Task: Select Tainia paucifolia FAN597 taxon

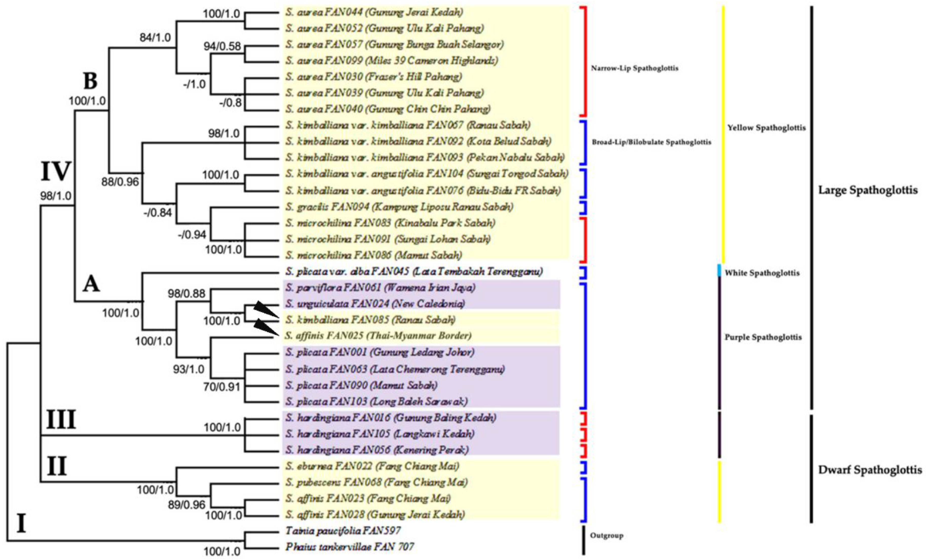Action: click(343, 531)
